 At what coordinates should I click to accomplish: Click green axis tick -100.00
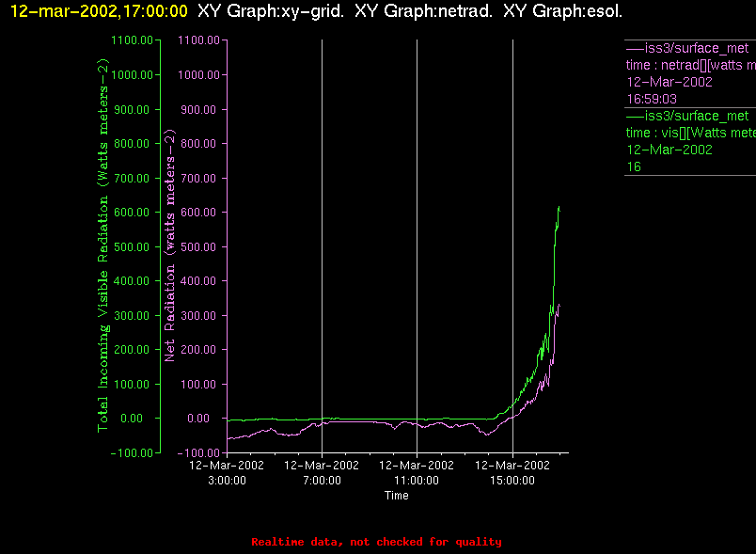[x=132, y=452]
